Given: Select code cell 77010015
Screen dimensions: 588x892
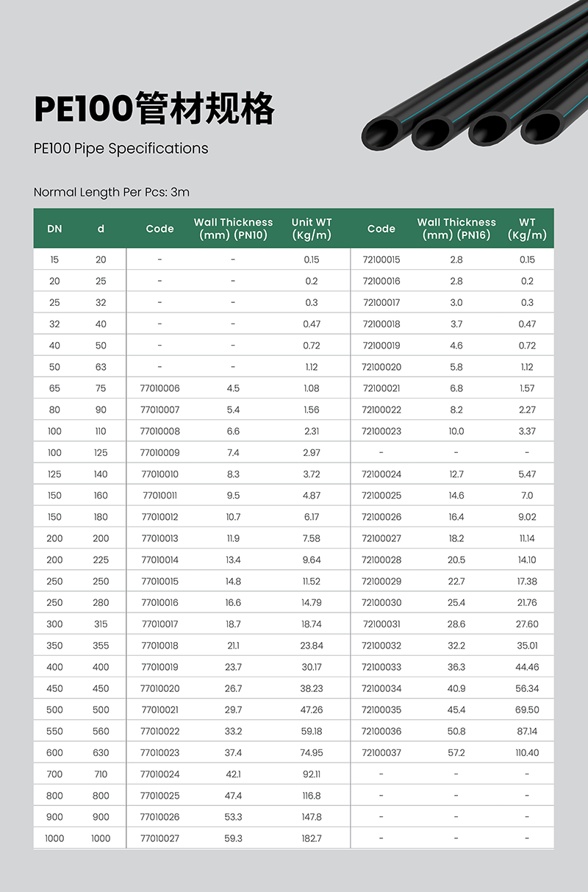Looking at the screenshot, I should click(159, 582).
